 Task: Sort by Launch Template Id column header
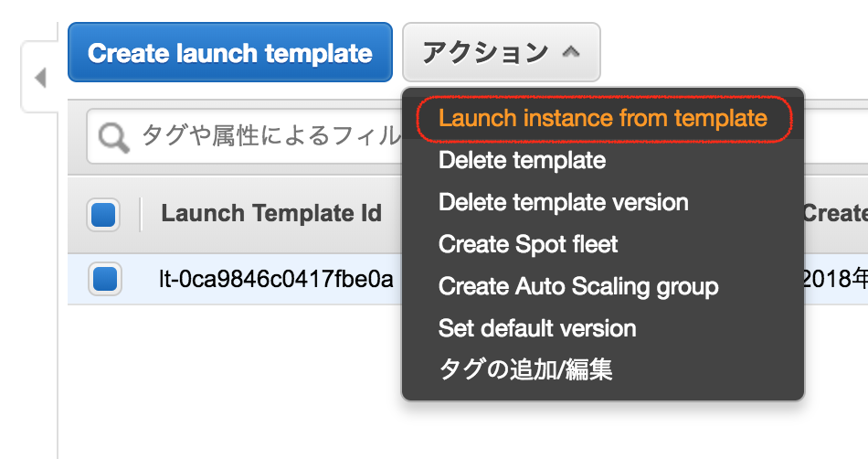point(271,213)
